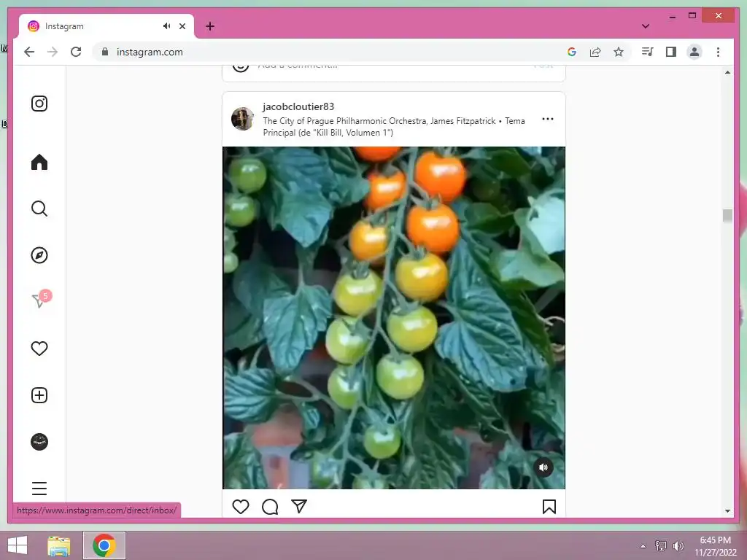This screenshot has height=560, width=747.
Task: Open tab search chevron
Action: click(x=645, y=26)
